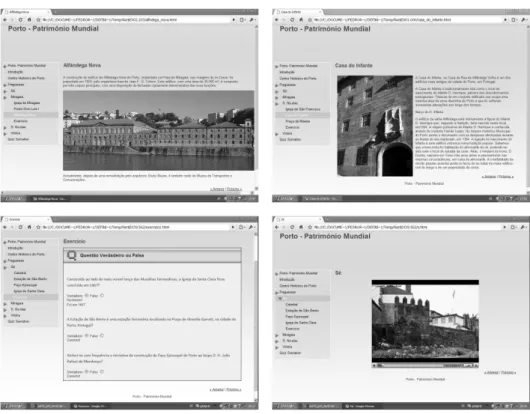Open the wrench tools menu in the Alfândega Nova window
The width and height of the screenshot is (530, 414).
(252, 20)
